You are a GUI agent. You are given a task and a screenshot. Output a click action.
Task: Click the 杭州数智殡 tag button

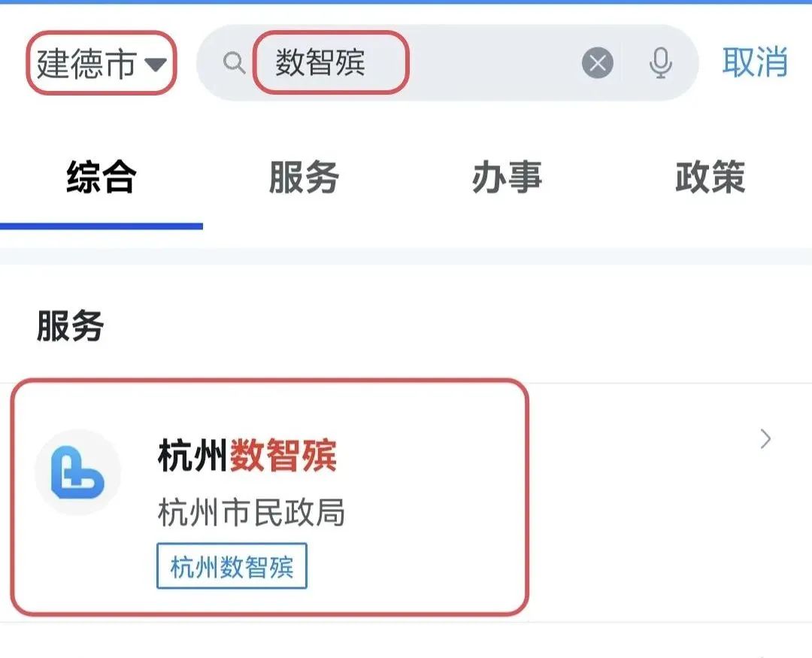[x=231, y=568]
